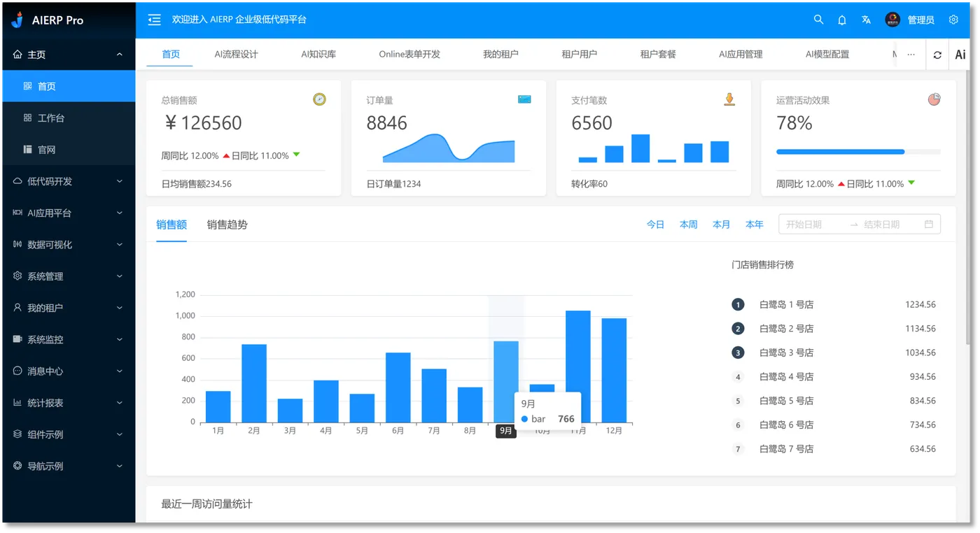This screenshot has height=533, width=980.
Task: Switch to the AI知识库 tab
Action: point(318,55)
